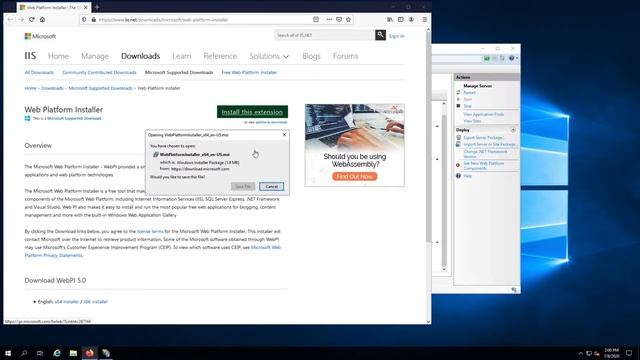Click the Microsoft Supported Downloads breadcrumb
This screenshot has height=360, width=640.
tap(100, 88)
